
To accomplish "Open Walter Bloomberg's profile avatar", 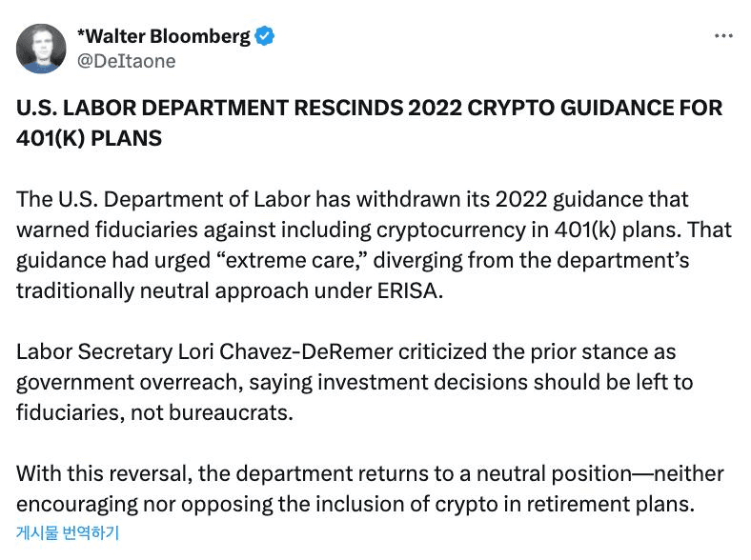I will pos(41,49).
